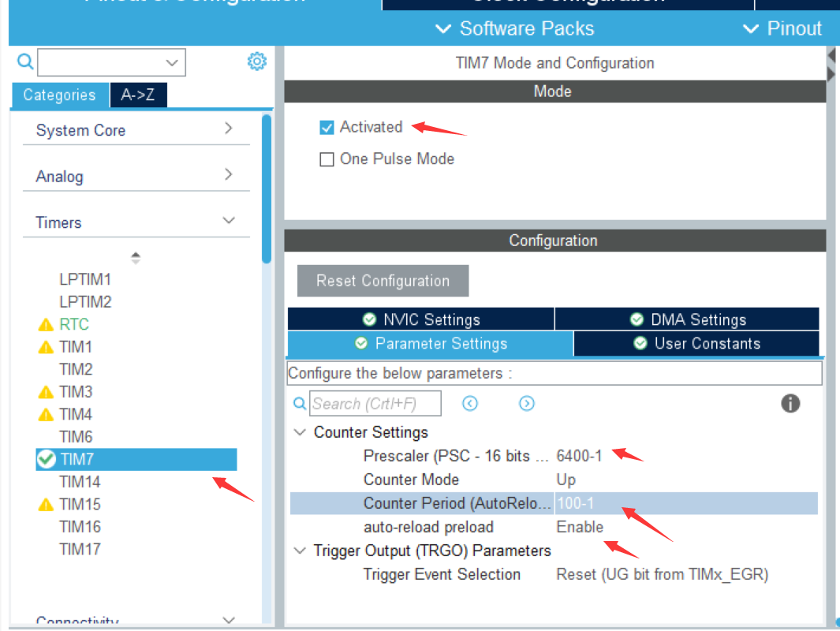The width and height of the screenshot is (840, 631).
Task: Collapse the Counter Settings group
Action: click(x=300, y=432)
